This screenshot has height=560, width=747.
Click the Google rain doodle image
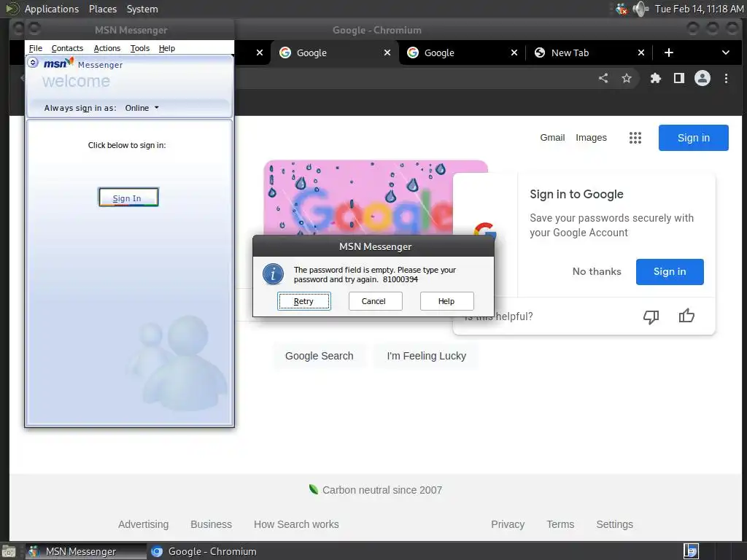pos(357,197)
